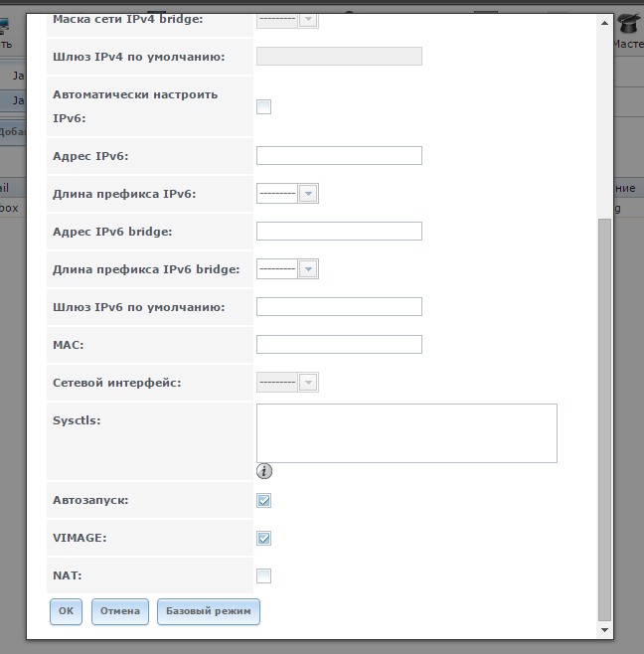The height and width of the screenshot is (654, 644).
Task: Click Шлюз IPv6 по умолчанию field
Action: click(339, 306)
